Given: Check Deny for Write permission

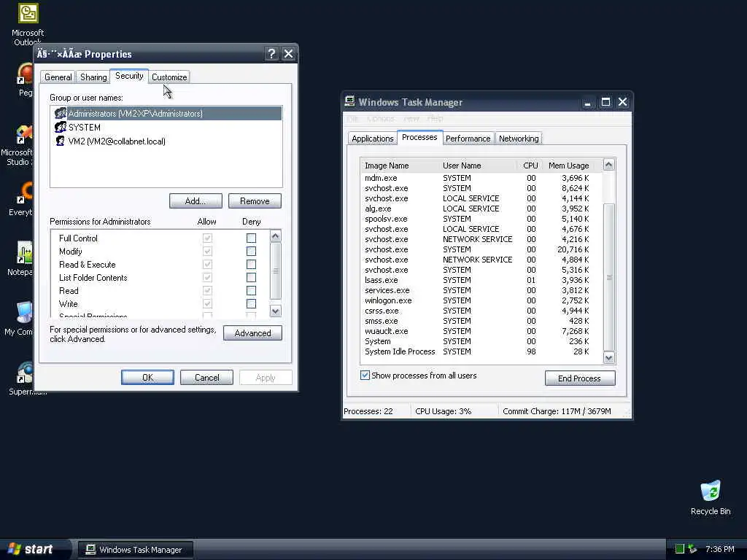Looking at the screenshot, I should pyautogui.click(x=251, y=303).
